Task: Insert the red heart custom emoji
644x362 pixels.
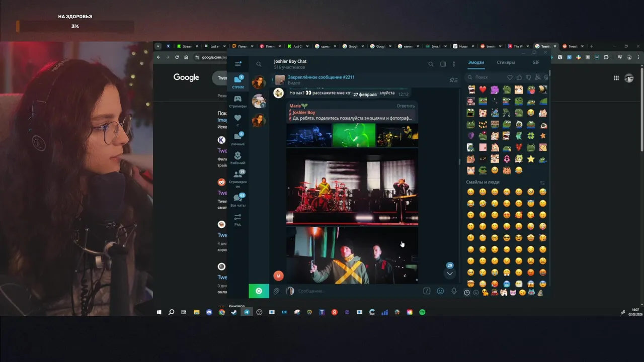Action: [482, 89]
